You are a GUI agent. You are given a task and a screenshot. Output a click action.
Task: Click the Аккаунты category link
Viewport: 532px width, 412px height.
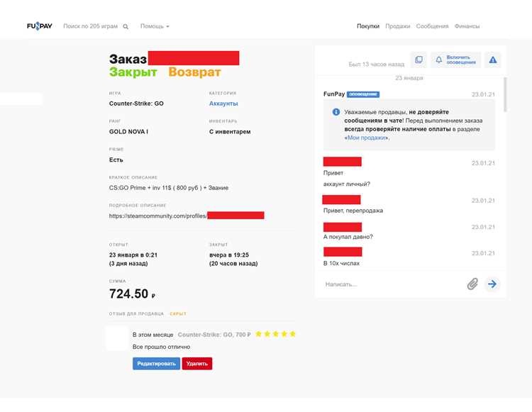coord(223,104)
